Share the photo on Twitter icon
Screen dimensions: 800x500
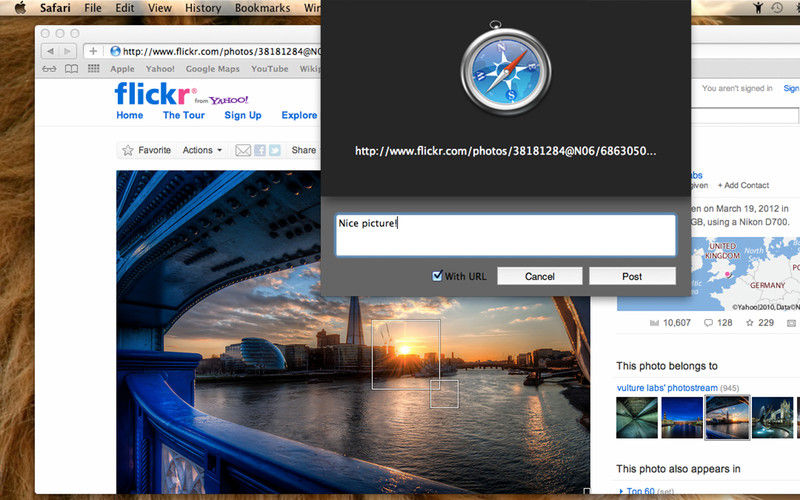click(274, 150)
